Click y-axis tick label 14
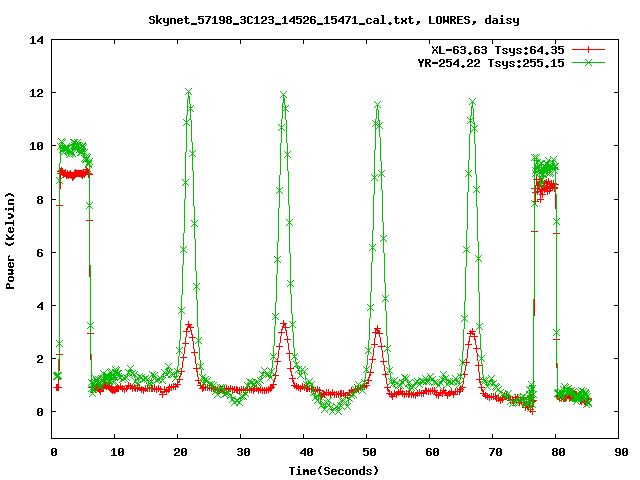The width and height of the screenshot is (640, 480). click(36, 40)
